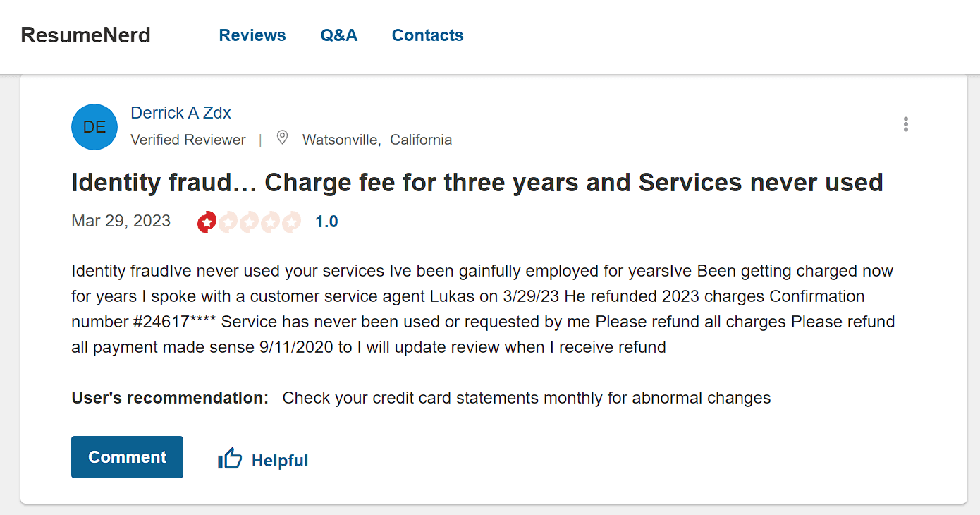The width and height of the screenshot is (980, 515).
Task: Open the Reviews tab
Action: click(x=252, y=35)
